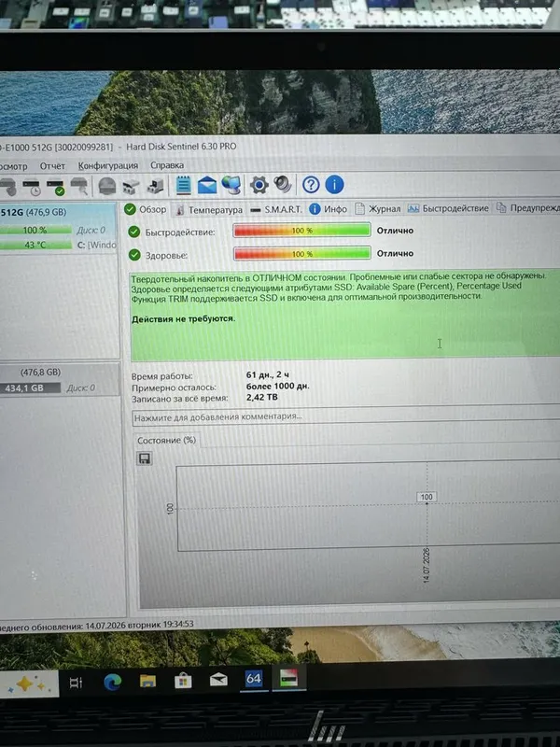This screenshot has width=560, height=747.
Task: Click the Hard Disk Sentinel 6.30 PRO title
Action: 181,147
